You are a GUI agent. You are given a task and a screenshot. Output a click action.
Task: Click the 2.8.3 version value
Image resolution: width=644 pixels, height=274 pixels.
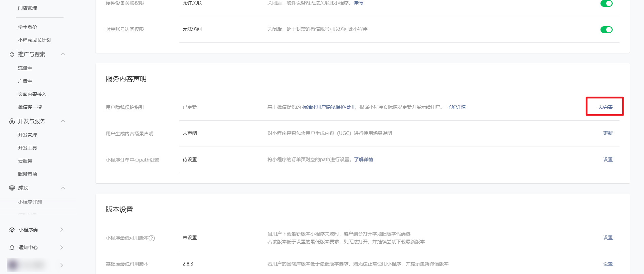point(188,264)
